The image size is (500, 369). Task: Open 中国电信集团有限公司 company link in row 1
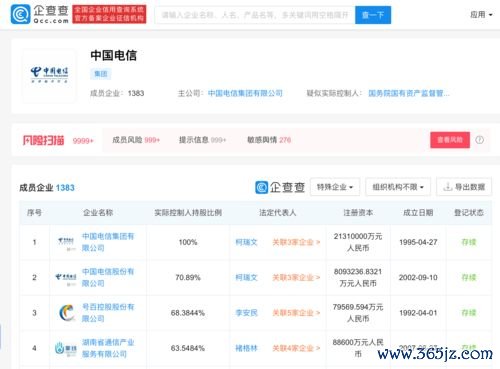point(108,242)
